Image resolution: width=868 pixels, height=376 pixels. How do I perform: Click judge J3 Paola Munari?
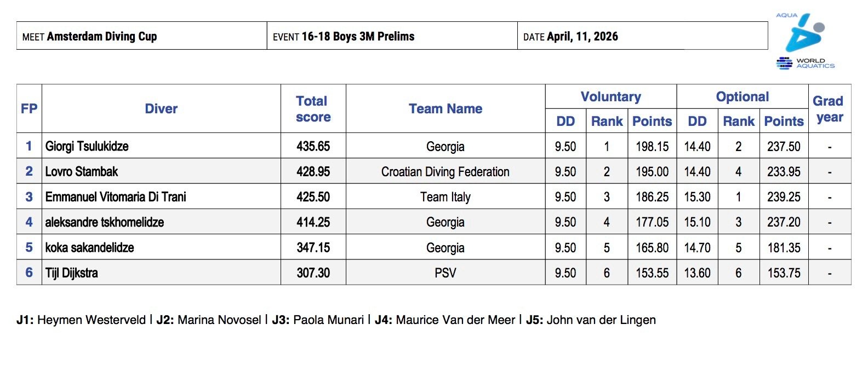pyautogui.click(x=318, y=320)
